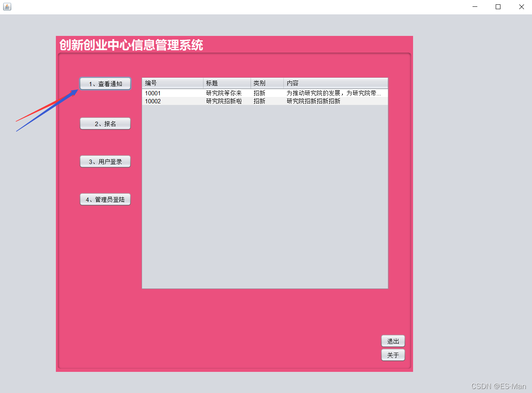Click the '1、查看通知' button
Viewport: 532px width, 393px height.
pyautogui.click(x=105, y=84)
